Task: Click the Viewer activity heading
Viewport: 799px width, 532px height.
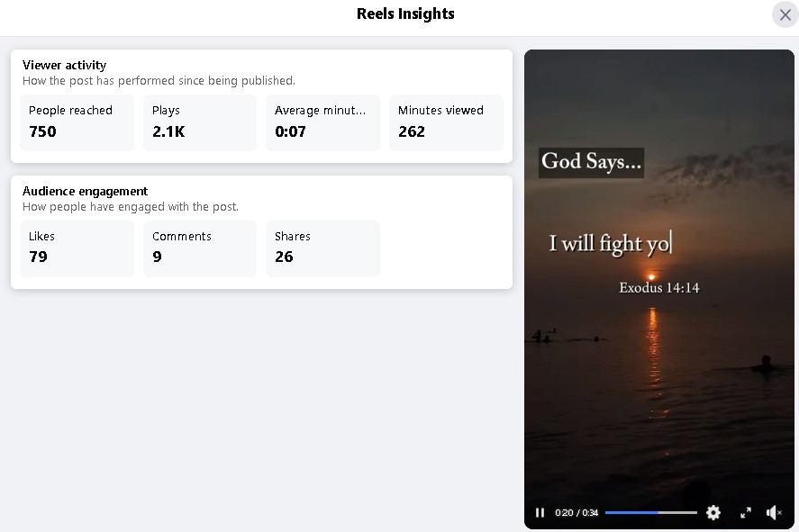Action: [64, 65]
